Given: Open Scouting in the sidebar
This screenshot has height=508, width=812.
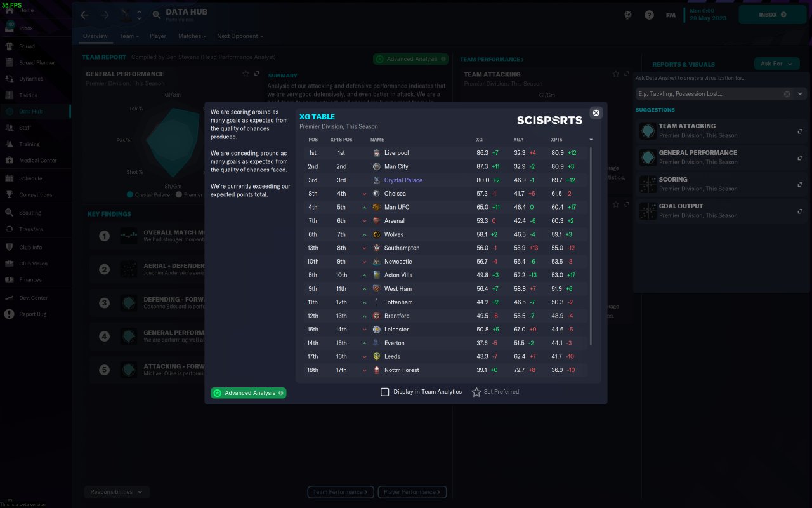Looking at the screenshot, I should [30, 213].
